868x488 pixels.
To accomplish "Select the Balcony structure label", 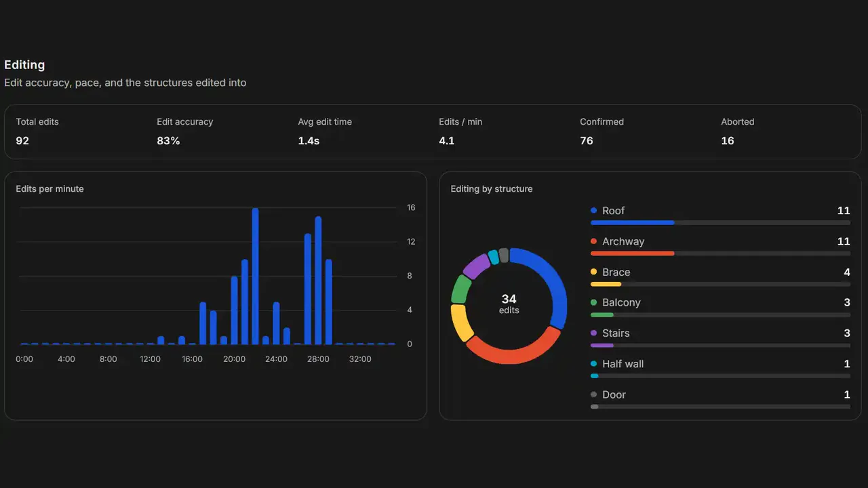I will (621, 303).
